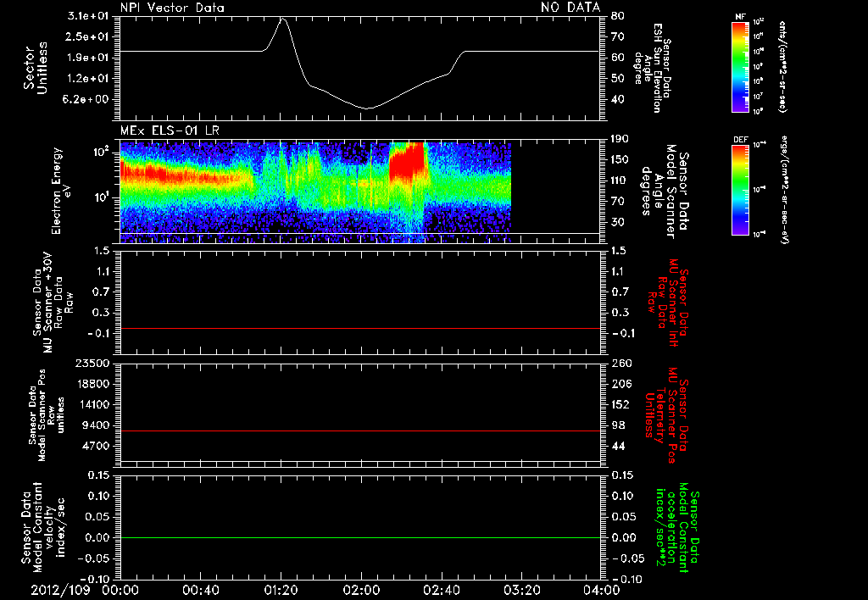
Task: Click the 98 telemetry axis value
Action: (618, 425)
